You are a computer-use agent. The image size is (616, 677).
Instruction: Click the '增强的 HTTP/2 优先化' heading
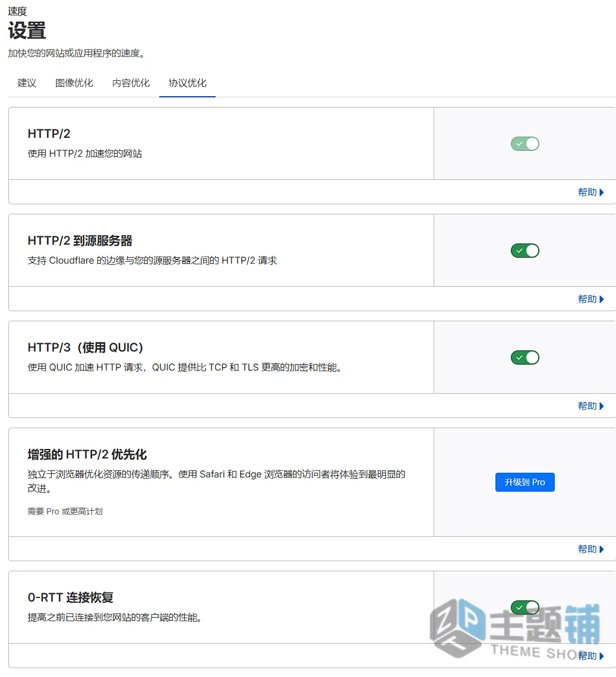coord(87,454)
